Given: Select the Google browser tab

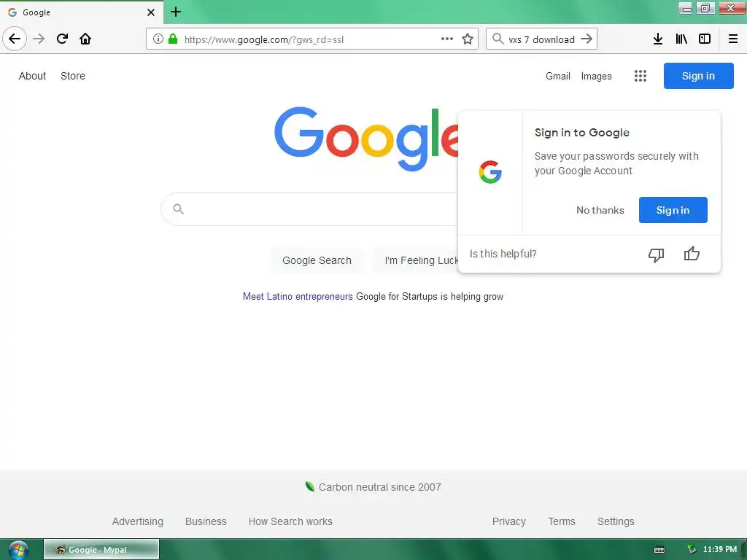Looking at the screenshot, I should tap(82, 12).
